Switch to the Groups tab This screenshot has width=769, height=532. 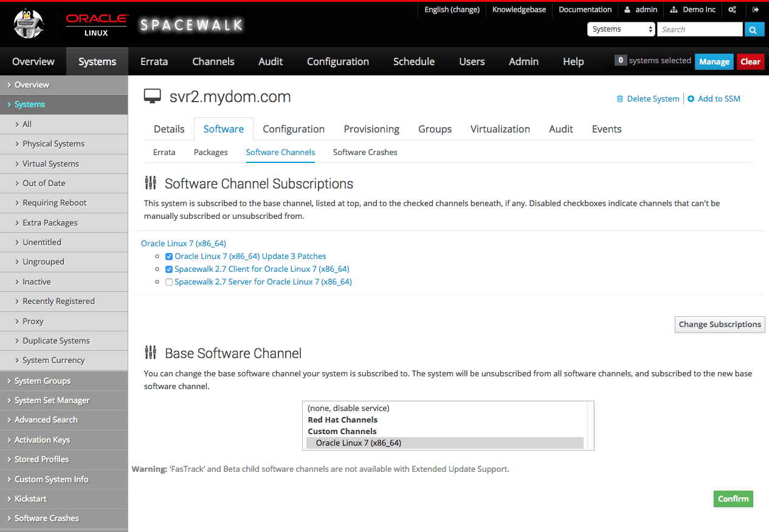pyautogui.click(x=435, y=129)
